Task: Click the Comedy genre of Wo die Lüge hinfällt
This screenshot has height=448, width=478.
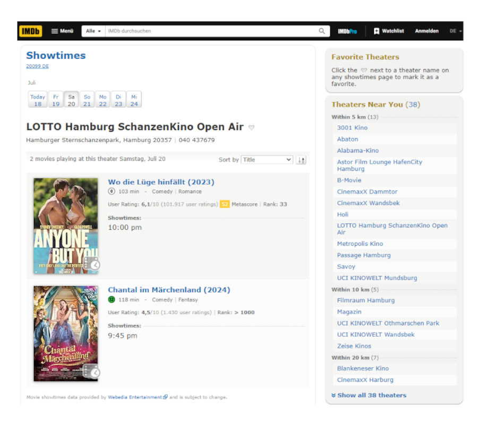Action: pyautogui.click(x=162, y=192)
